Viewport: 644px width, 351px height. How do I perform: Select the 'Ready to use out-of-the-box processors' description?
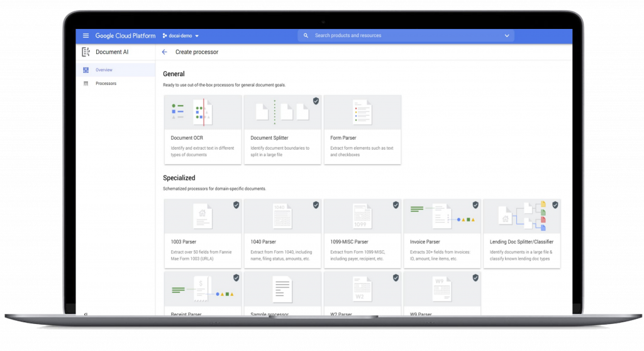point(225,85)
